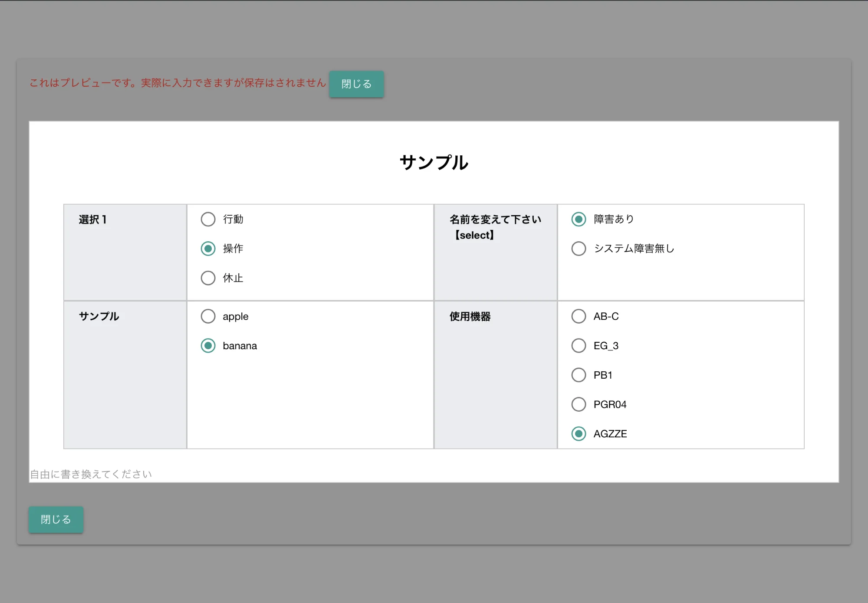The width and height of the screenshot is (868, 603).
Task: Select EG_3 equipment option
Action: click(x=579, y=346)
